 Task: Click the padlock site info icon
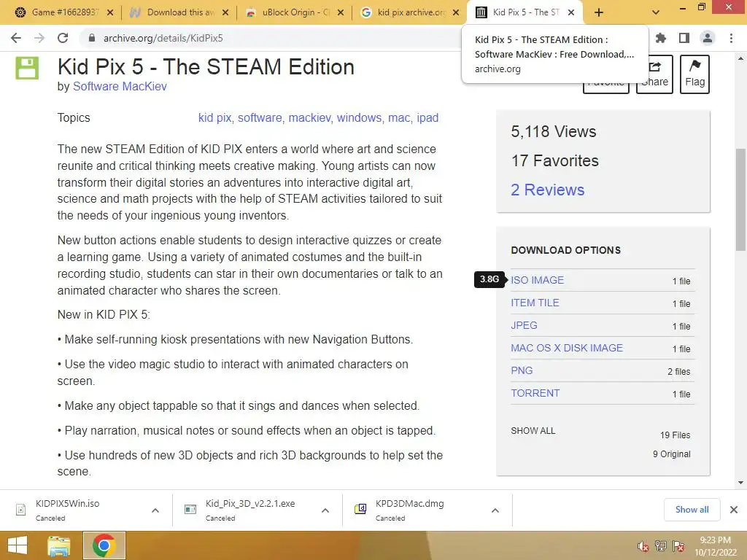[92, 38]
